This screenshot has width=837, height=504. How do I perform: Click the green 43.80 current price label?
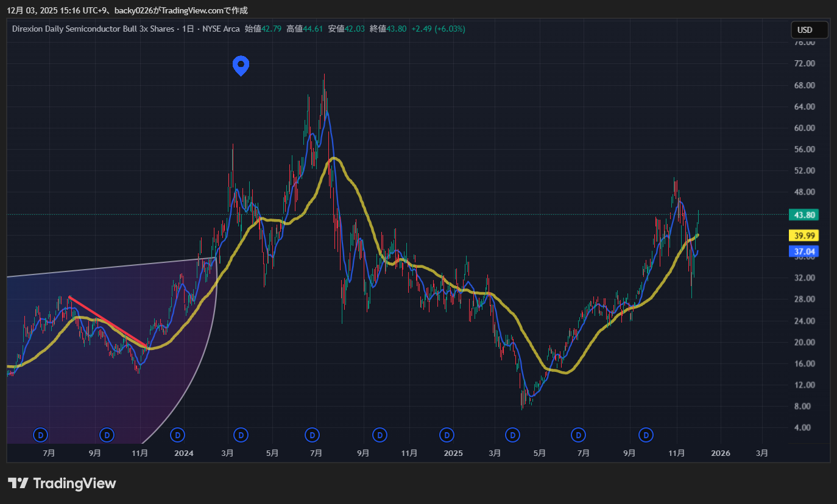pos(803,215)
